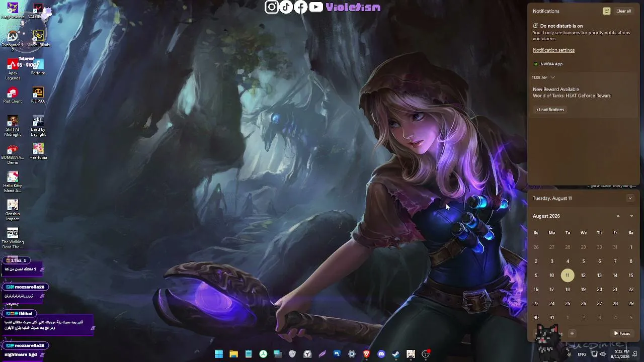Click the volume icon in system tray
644x362 pixels.
[x=603, y=354]
